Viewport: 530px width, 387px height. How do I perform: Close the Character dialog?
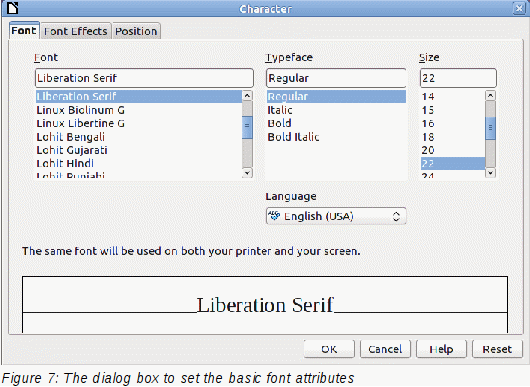point(519,8)
